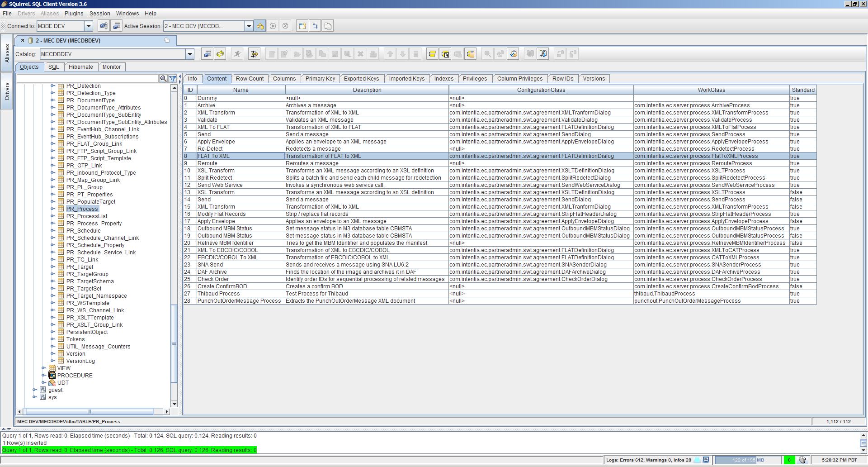Open the Catalog dropdown list
This screenshot has height=467, width=868.
(190, 54)
